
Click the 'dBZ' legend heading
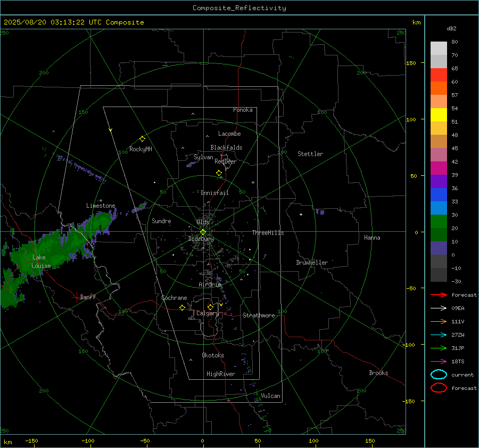(451, 28)
